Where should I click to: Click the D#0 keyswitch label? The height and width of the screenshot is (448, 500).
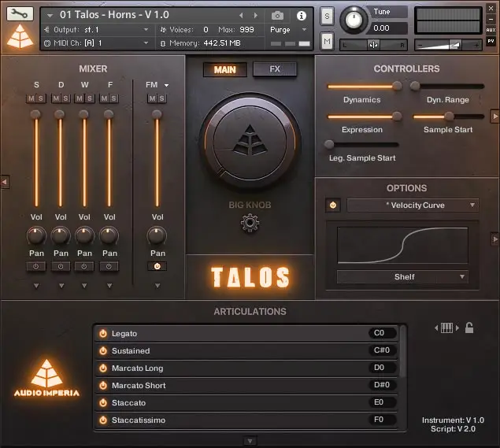382,385
